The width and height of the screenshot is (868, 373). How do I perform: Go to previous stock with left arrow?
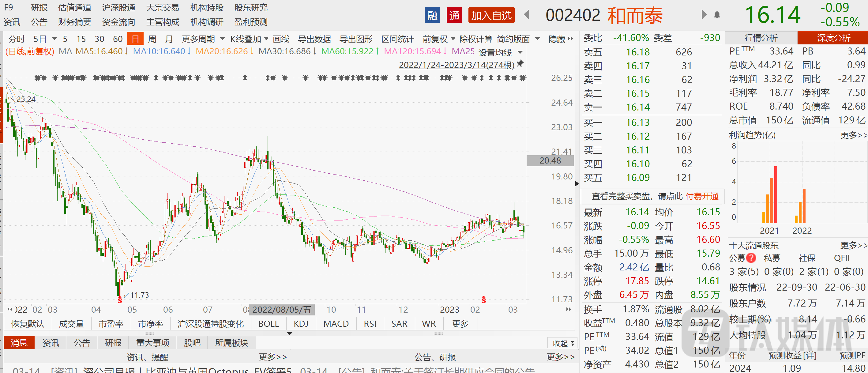(x=527, y=15)
